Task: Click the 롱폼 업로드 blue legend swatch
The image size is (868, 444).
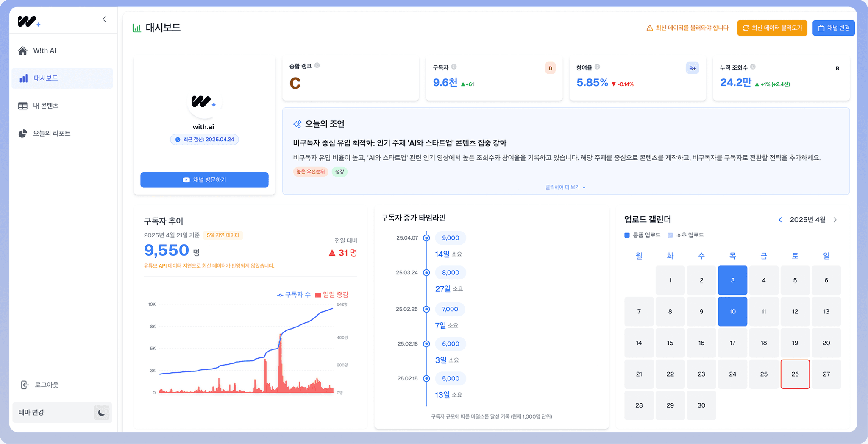Action: coord(627,235)
